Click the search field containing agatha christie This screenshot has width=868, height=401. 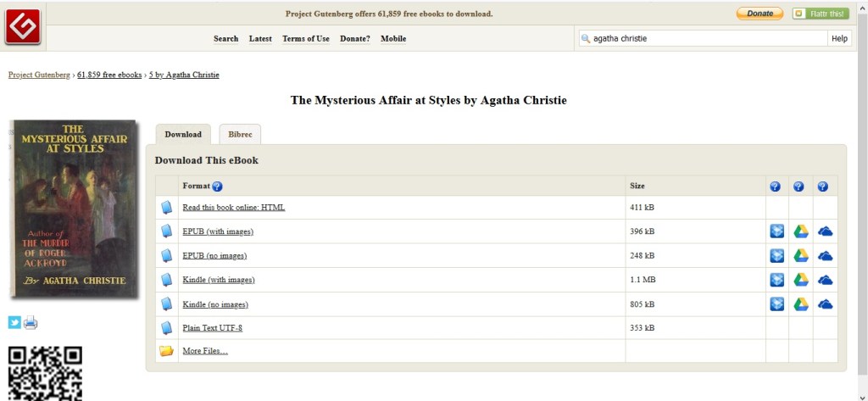click(704, 38)
